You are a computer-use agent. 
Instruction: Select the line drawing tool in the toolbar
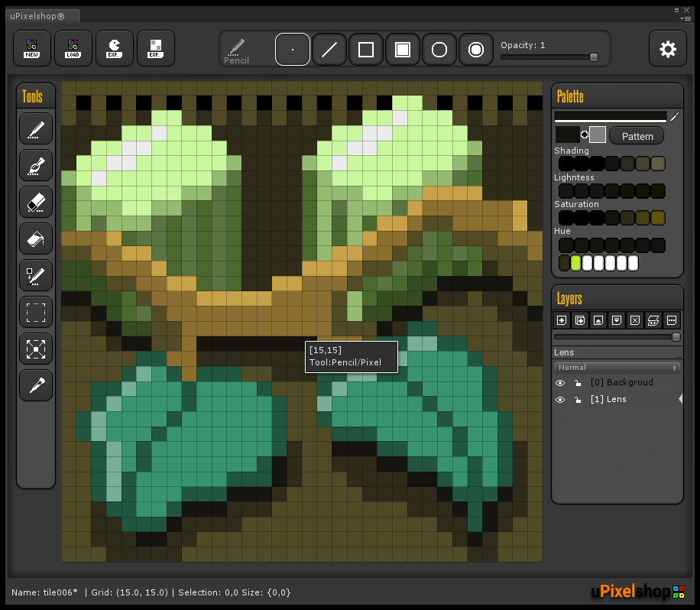pos(329,49)
